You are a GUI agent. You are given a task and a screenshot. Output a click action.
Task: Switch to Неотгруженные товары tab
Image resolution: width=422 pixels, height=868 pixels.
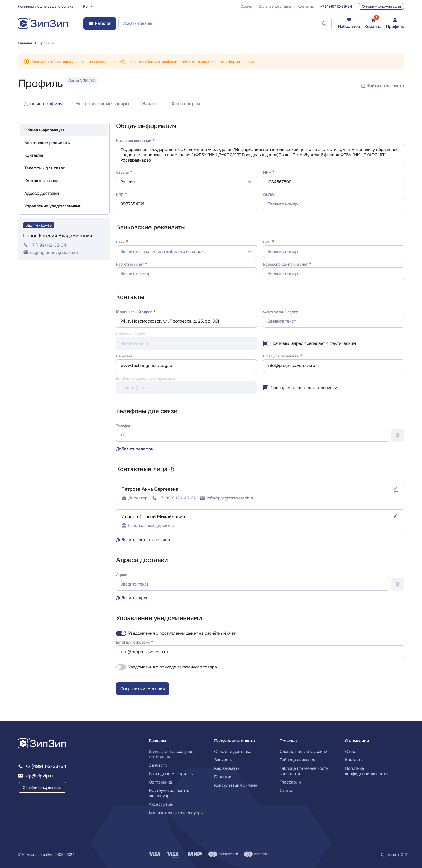102,104
